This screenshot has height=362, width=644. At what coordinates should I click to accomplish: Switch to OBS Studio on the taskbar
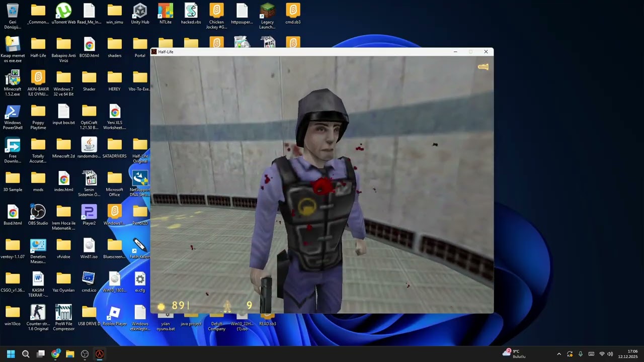tap(85, 354)
